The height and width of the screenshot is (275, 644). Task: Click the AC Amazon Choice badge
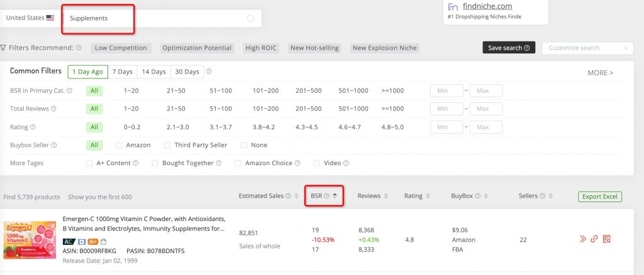tap(69, 241)
